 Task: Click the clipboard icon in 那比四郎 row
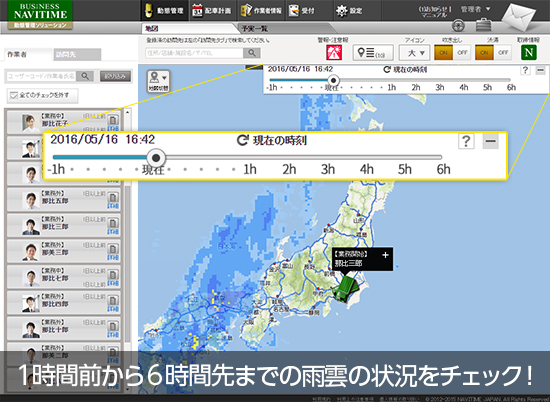pyautogui.click(x=113, y=301)
